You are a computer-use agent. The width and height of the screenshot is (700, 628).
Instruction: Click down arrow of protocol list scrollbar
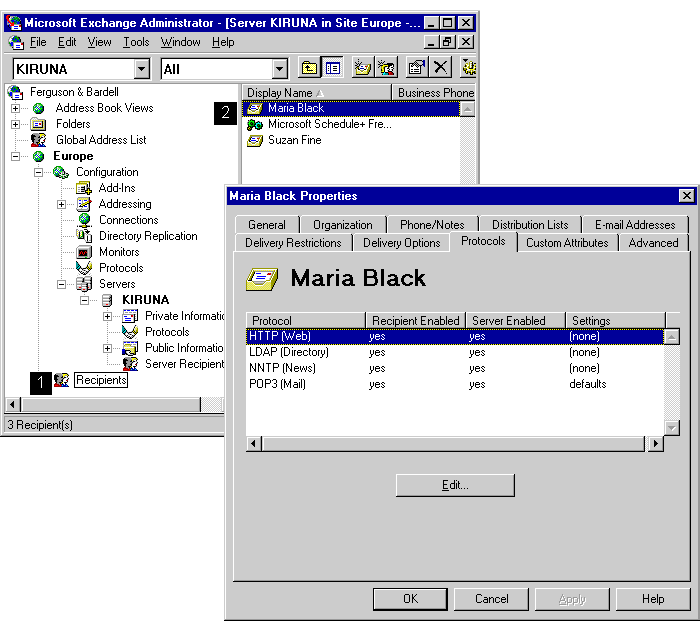click(x=672, y=428)
